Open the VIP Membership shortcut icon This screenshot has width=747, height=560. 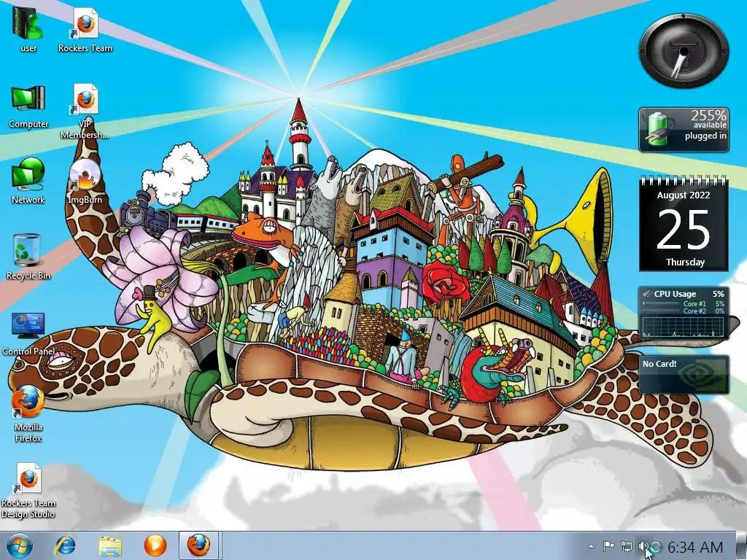[x=85, y=111]
